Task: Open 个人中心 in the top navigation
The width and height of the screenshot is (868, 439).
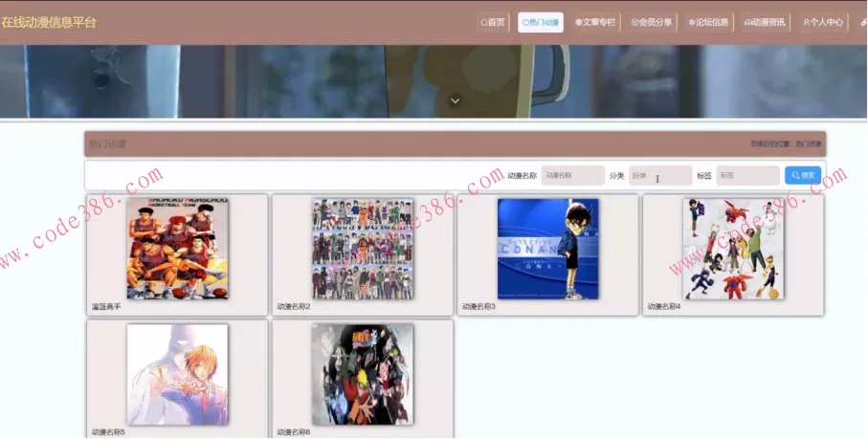Action: pos(823,22)
